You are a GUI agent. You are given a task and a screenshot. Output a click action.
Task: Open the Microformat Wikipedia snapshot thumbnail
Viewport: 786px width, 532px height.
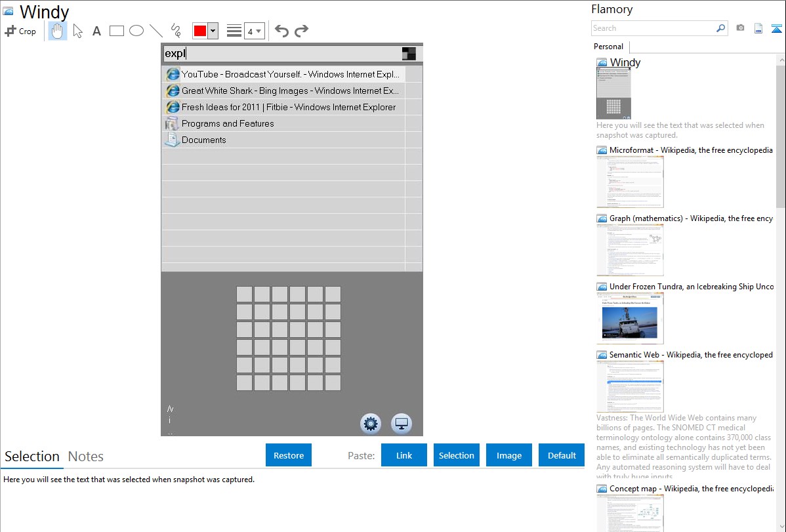point(630,182)
